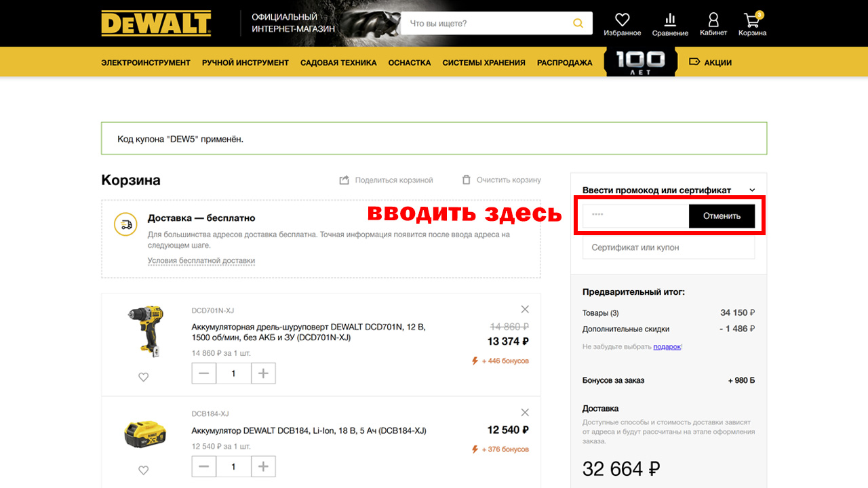The height and width of the screenshot is (488, 868).
Task: Collapse the Ввести промокод или сертификат section
Action: (752, 190)
